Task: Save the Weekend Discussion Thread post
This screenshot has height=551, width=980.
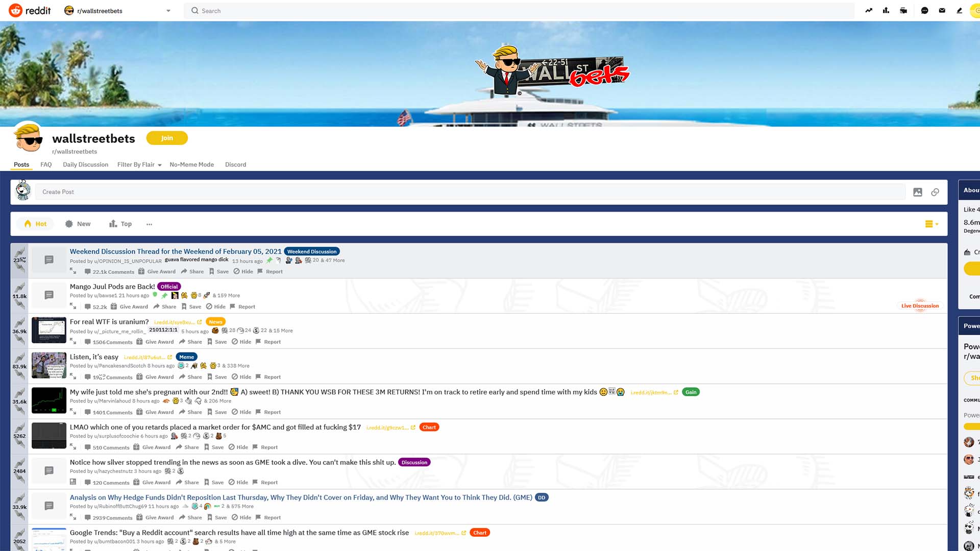Action: coord(219,271)
